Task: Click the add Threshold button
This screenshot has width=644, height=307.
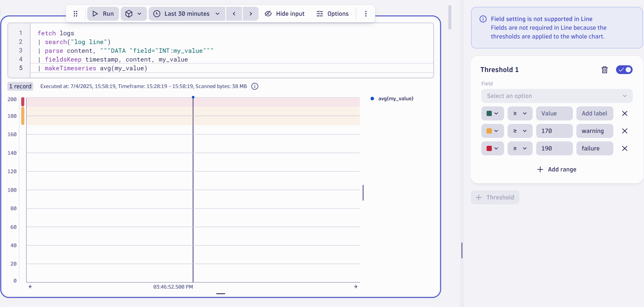Action: click(495, 197)
